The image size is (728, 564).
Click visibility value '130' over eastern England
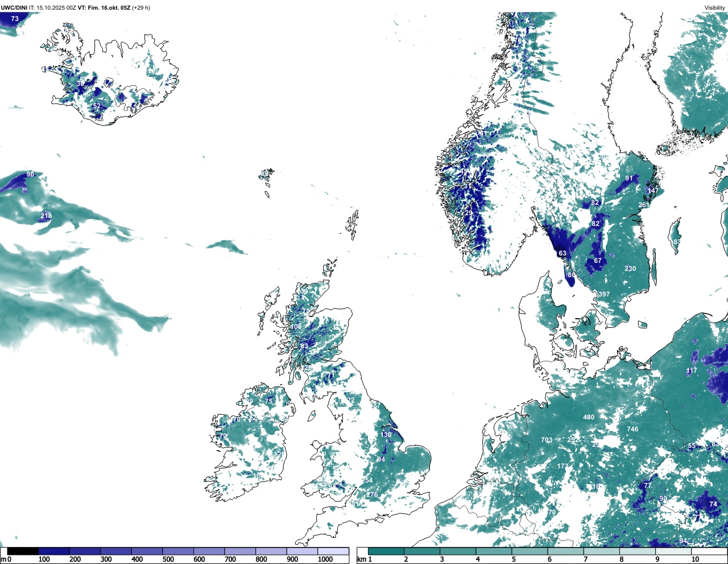coord(386,435)
